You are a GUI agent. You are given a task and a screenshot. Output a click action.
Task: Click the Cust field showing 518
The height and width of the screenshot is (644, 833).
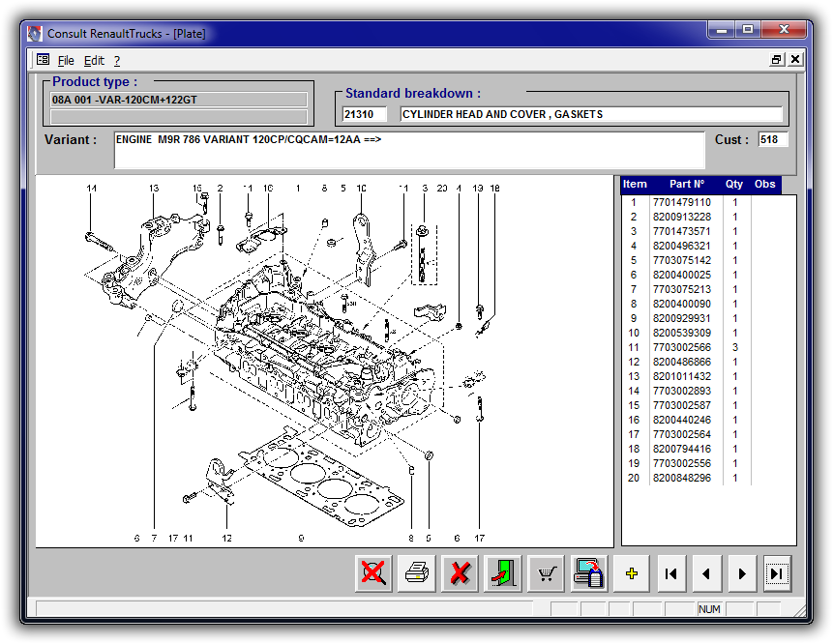pyautogui.click(x=773, y=139)
